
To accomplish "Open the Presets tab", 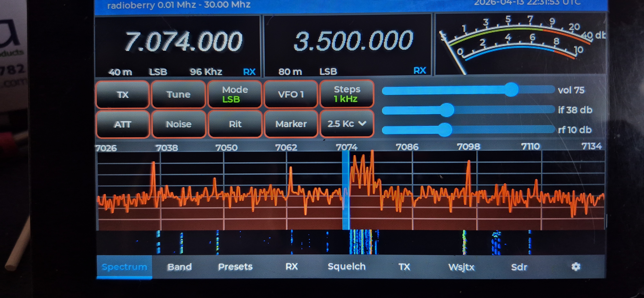I will (235, 267).
